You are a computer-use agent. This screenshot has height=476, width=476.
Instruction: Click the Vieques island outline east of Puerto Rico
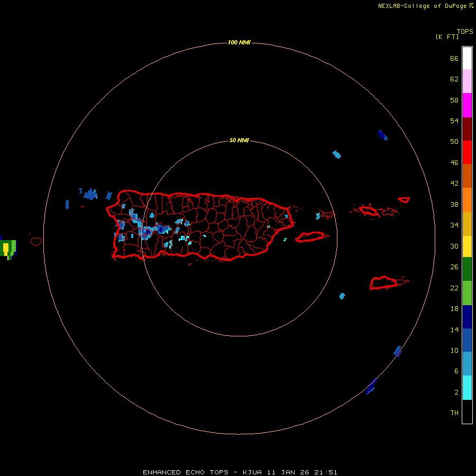[x=312, y=237]
